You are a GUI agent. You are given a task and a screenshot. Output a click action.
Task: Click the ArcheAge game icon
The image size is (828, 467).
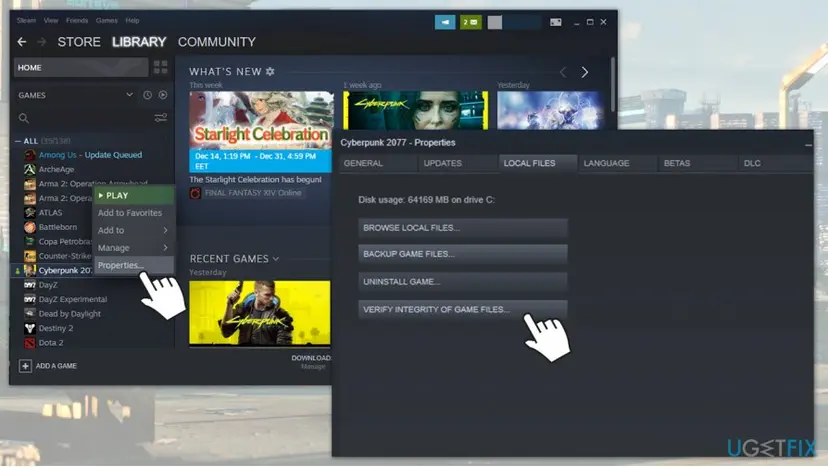tap(30, 169)
